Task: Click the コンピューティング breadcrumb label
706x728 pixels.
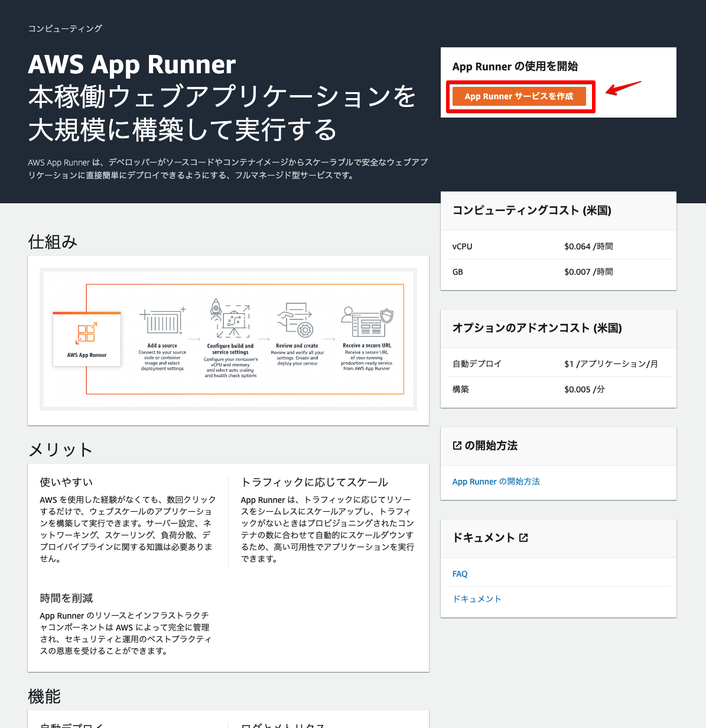Action: tap(64, 28)
